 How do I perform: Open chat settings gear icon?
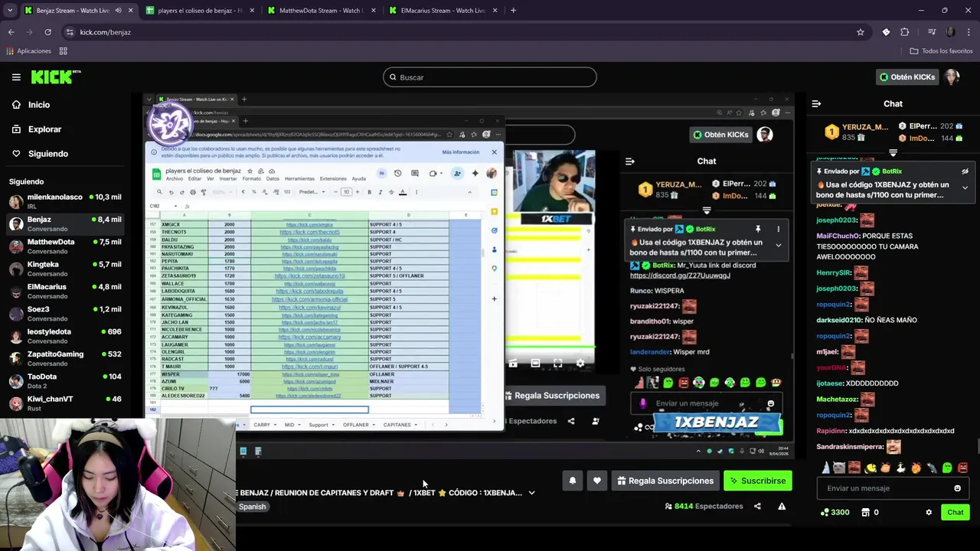pyautogui.click(x=929, y=512)
